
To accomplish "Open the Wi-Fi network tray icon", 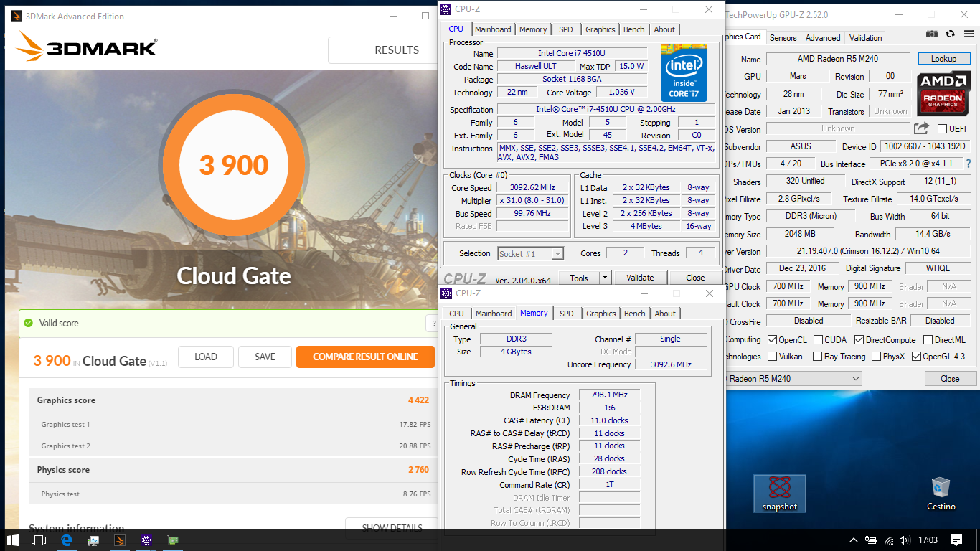I will click(890, 540).
